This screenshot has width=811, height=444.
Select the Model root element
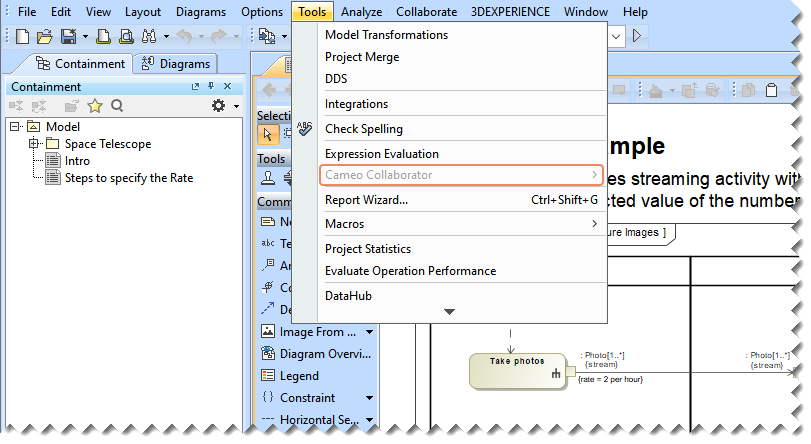[x=63, y=127]
